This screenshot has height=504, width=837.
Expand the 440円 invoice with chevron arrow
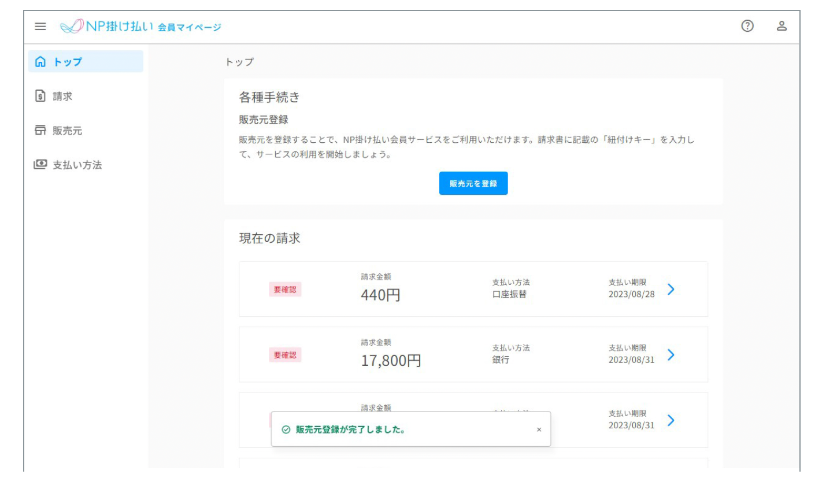(x=671, y=289)
